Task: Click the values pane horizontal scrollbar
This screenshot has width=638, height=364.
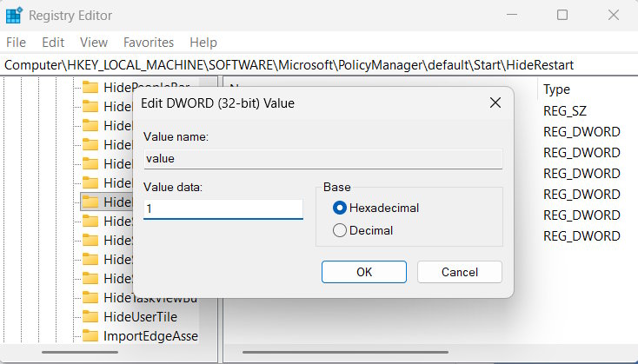Action: click(345, 352)
